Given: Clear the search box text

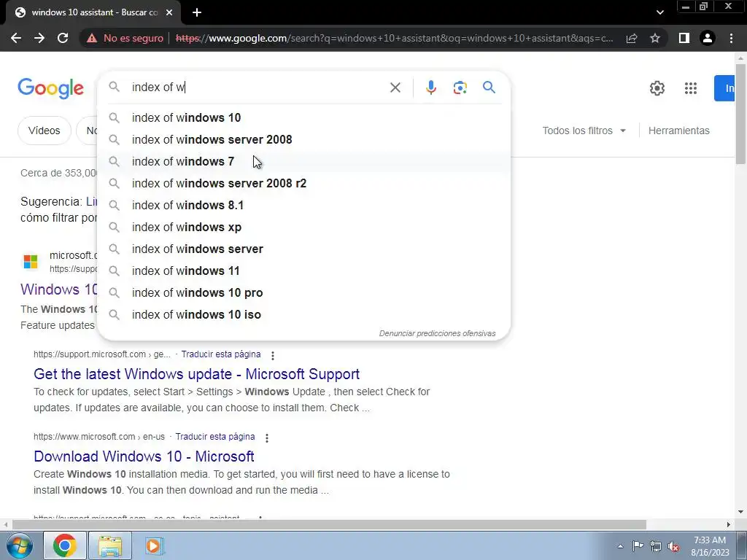Looking at the screenshot, I should pyautogui.click(x=395, y=87).
